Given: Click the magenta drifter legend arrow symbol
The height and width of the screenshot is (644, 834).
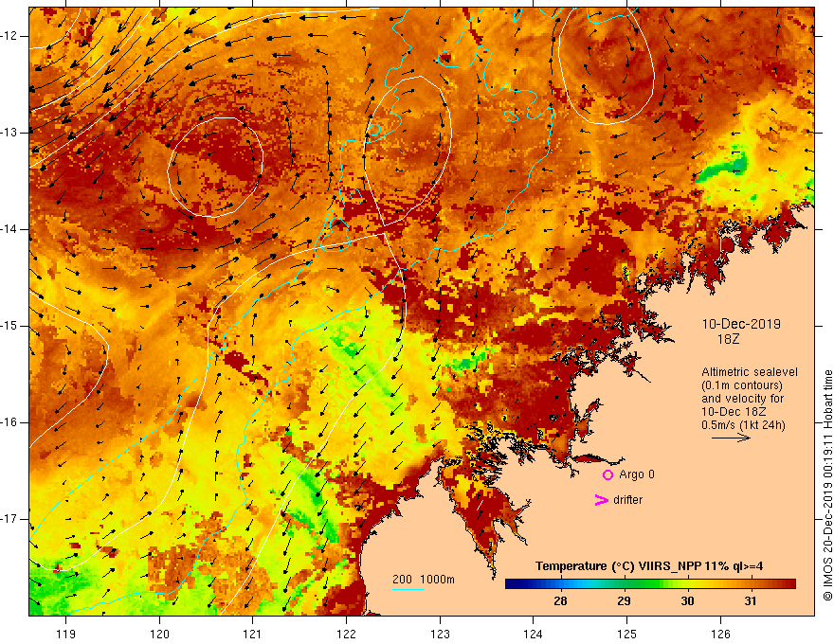Looking at the screenshot, I should click(601, 500).
